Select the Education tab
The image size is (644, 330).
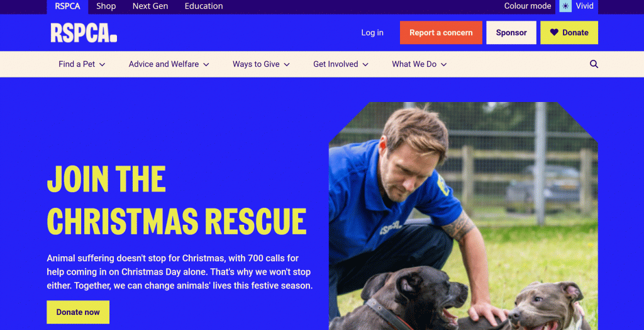(204, 6)
